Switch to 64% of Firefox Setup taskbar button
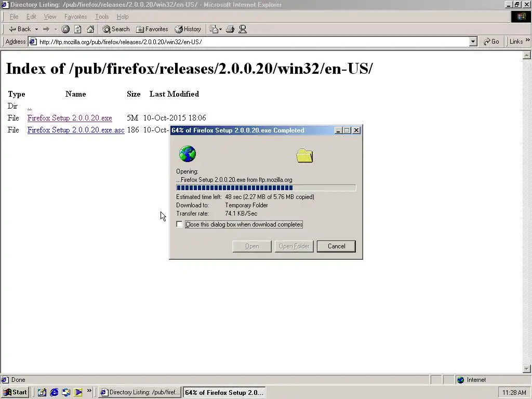The height and width of the screenshot is (399, 532). click(x=224, y=392)
